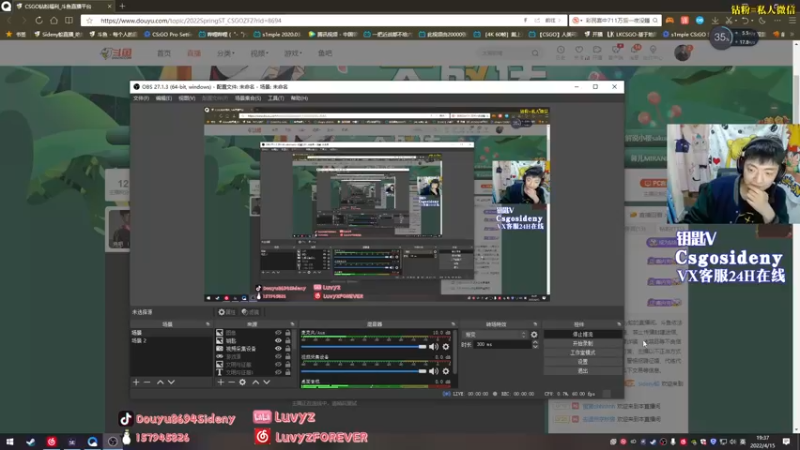Click bookmark star in address bar
800x450 pixels.
tap(90, 20)
